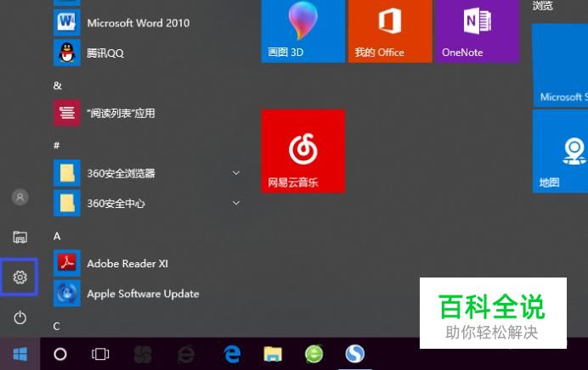Jump via the & section header
This screenshot has height=370, width=588.
(x=58, y=86)
